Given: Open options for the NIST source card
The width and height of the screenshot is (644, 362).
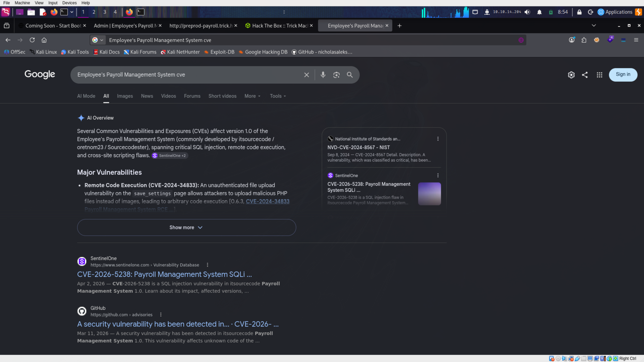Looking at the screenshot, I should coord(438,139).
